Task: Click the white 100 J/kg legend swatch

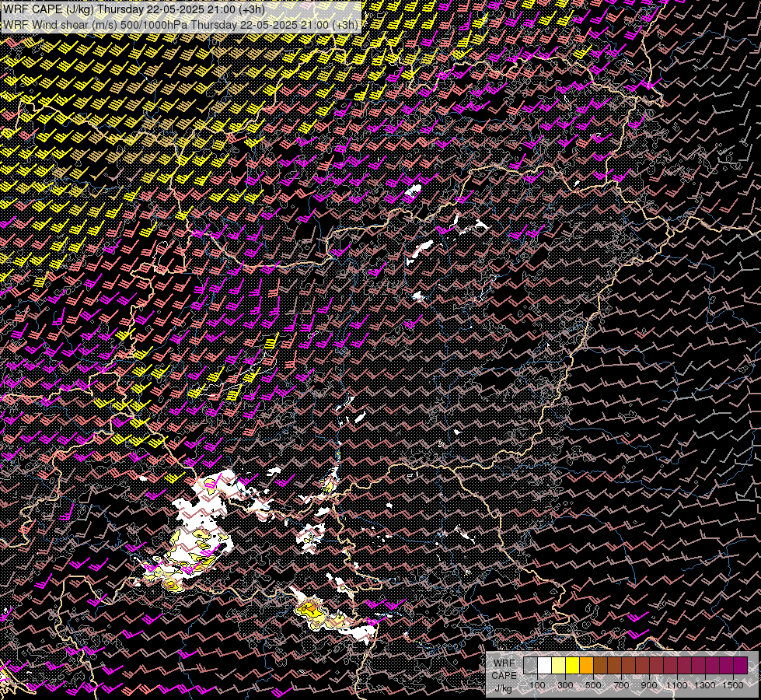Action: click(545, 666)
